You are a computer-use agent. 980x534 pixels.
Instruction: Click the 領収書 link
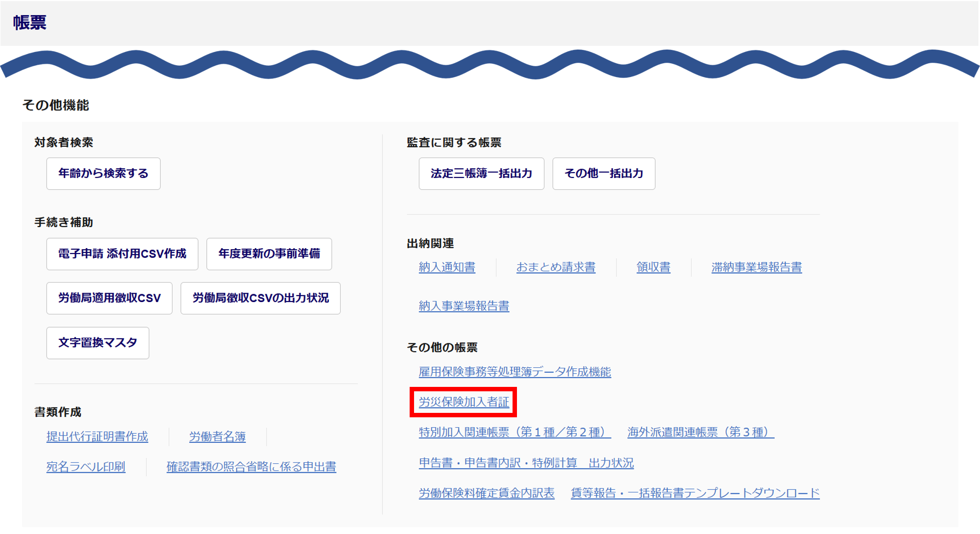pyautogui.click(x=653, y=267)
